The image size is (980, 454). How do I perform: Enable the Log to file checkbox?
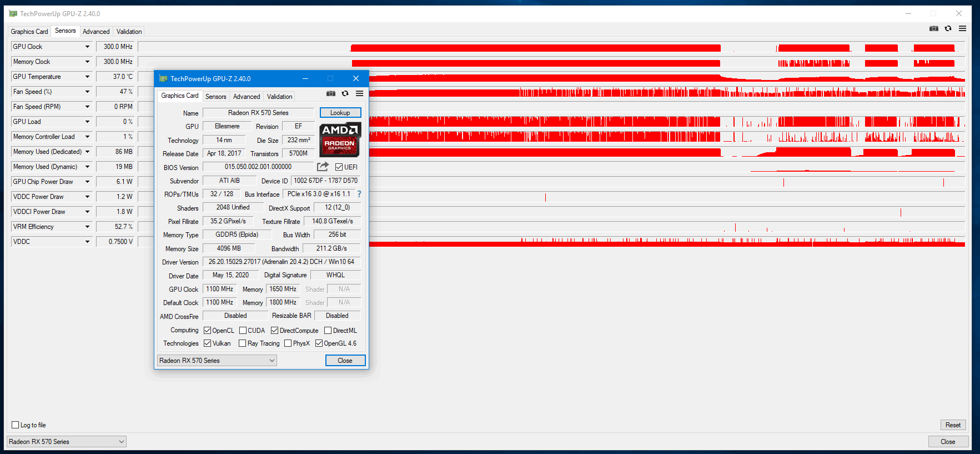[x=16, y=425]
